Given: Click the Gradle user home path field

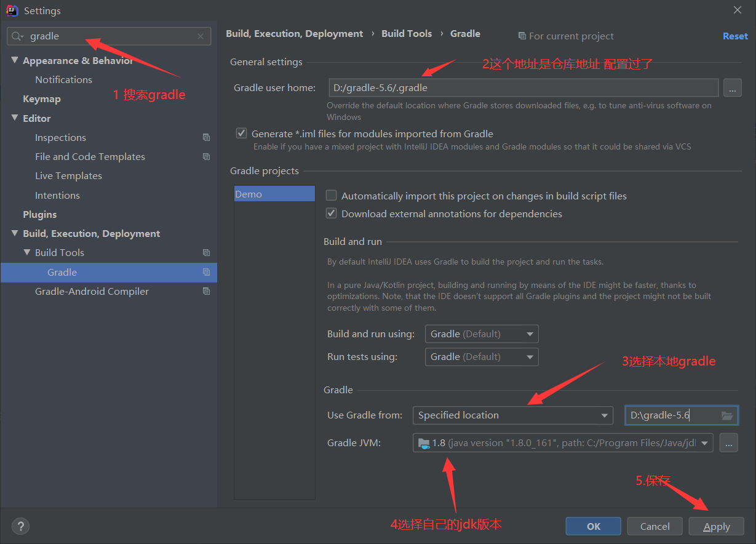Looking at the screenshot, I should (x=523, y=88).
